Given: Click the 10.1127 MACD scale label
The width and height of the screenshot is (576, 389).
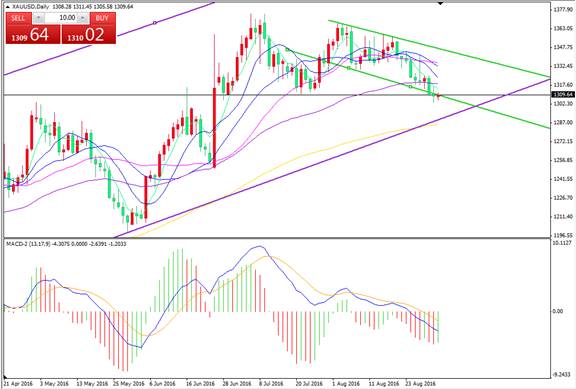Looking at the screenshot, I should pos(562,243).
